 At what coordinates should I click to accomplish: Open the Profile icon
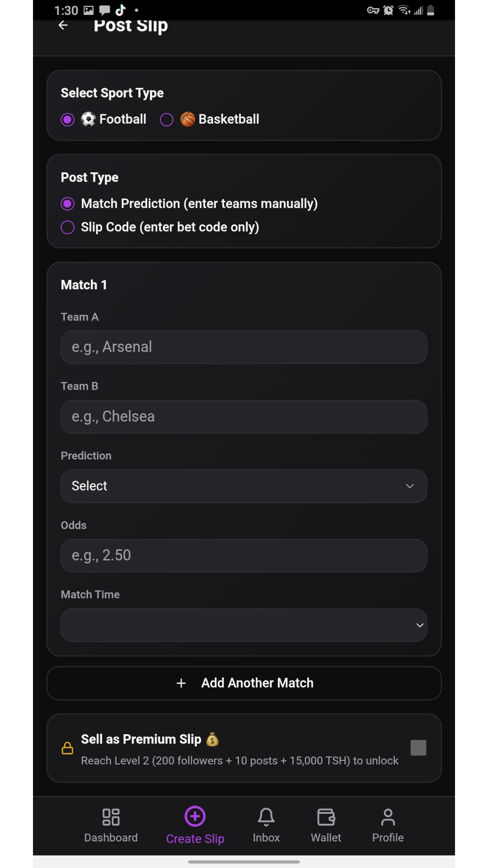(388, 816)
